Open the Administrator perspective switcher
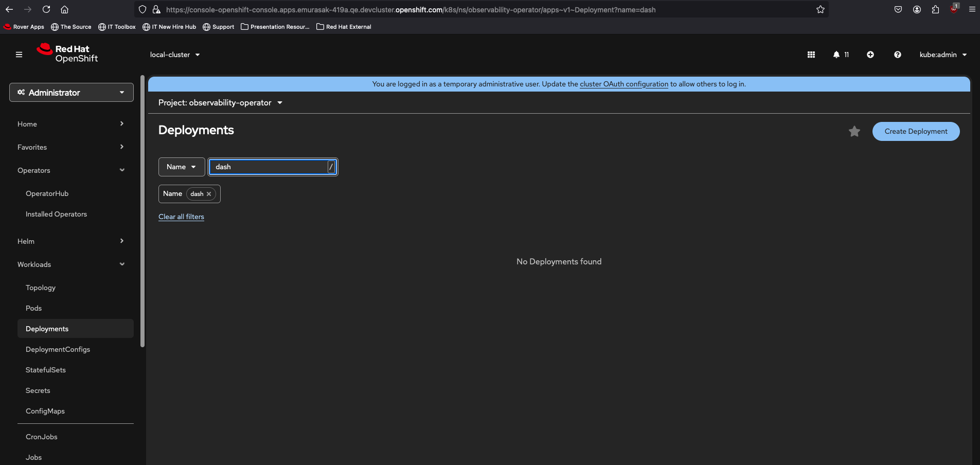Image resolution: width=980 pixels, height=465 pixels. [x=72, y=93]
